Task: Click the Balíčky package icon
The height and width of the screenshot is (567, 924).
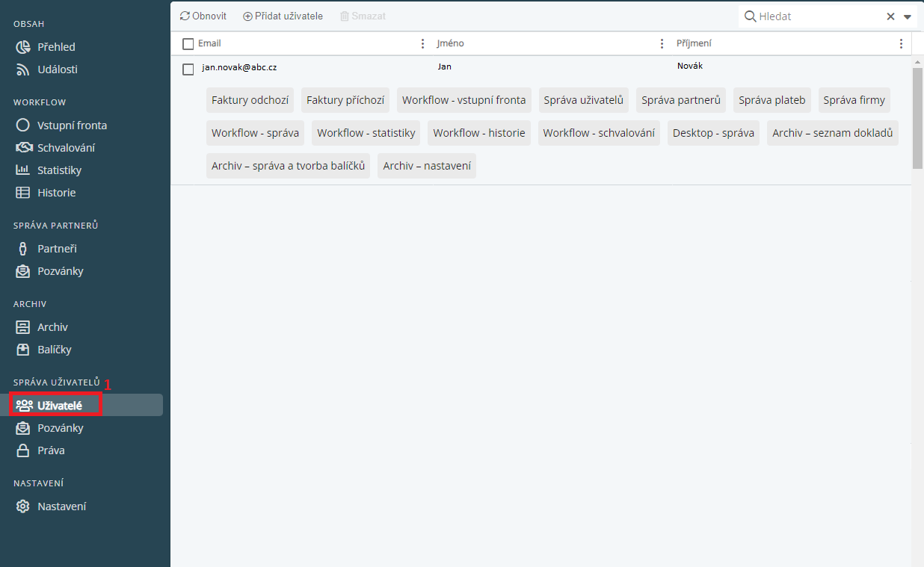Action: click(x=23, y=350)
